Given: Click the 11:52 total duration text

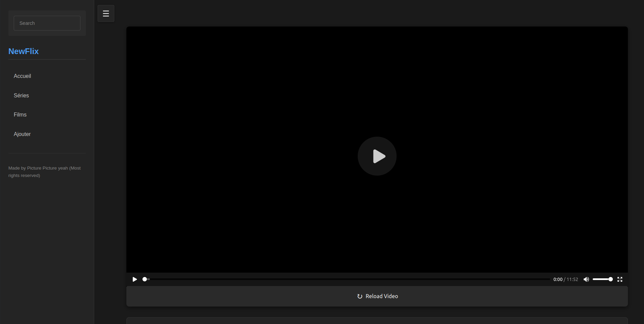Looking at the screenshot, I should [572, 279].
